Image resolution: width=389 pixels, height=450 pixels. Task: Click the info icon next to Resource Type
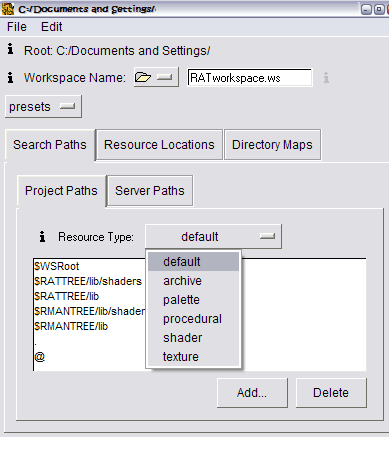point(42,236)
